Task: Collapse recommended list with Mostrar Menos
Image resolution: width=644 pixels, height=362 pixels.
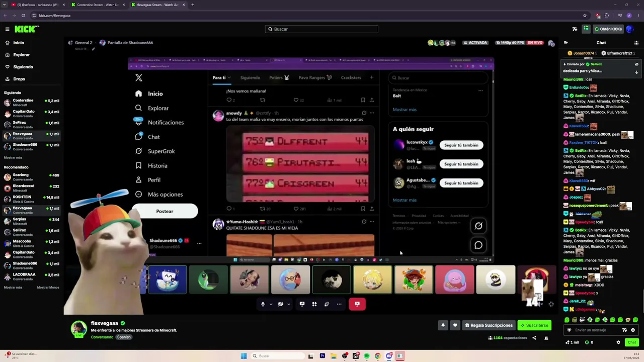Action: pos(48,288)
